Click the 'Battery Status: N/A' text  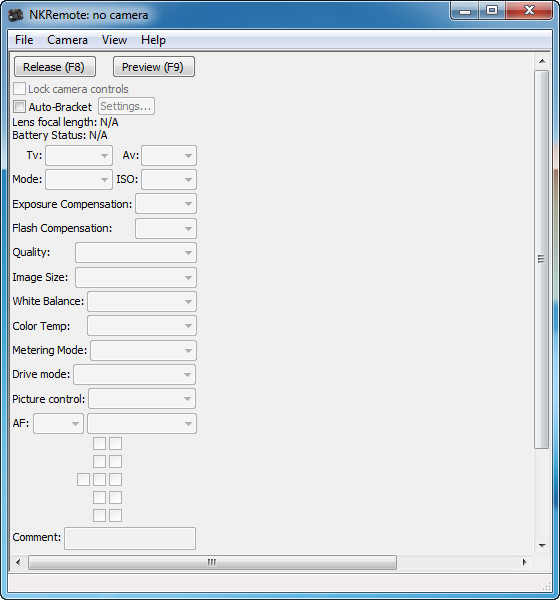60,135
